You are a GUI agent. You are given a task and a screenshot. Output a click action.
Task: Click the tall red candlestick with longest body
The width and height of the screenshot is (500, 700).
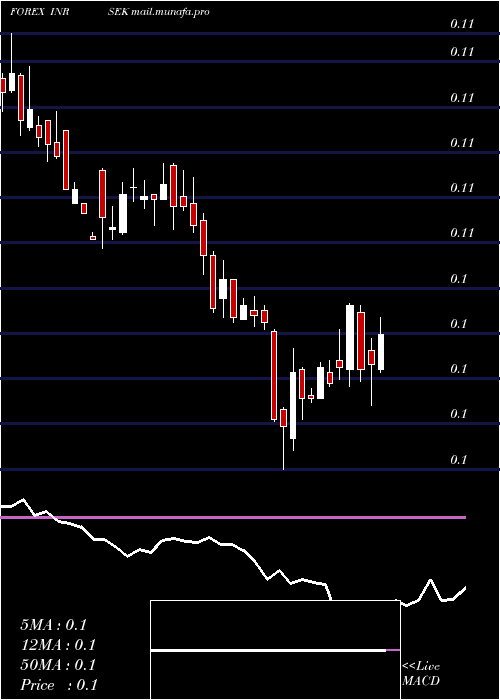click(274, 375)
